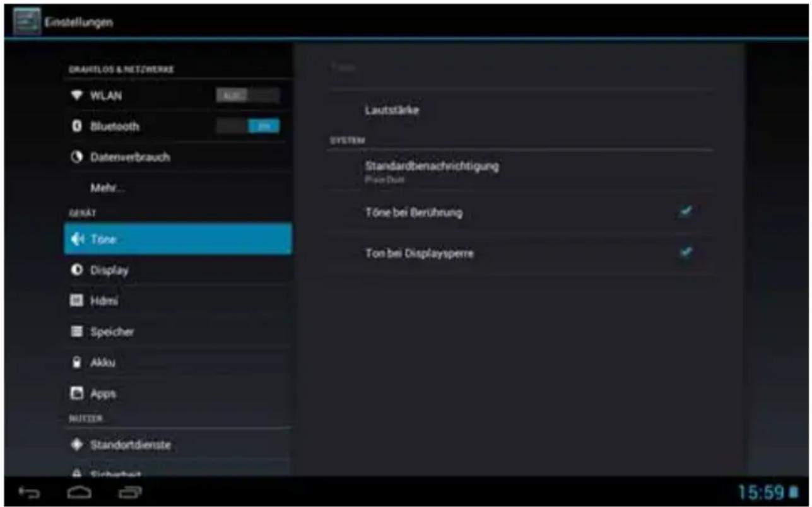This screenshot has height=507, width=812.
Task: Click the Akku battery lock icon
Action: coord(77,363)
